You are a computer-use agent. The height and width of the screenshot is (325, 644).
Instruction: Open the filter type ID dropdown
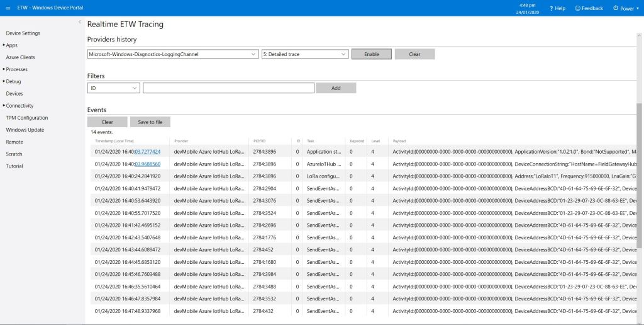tap(113, 88)
